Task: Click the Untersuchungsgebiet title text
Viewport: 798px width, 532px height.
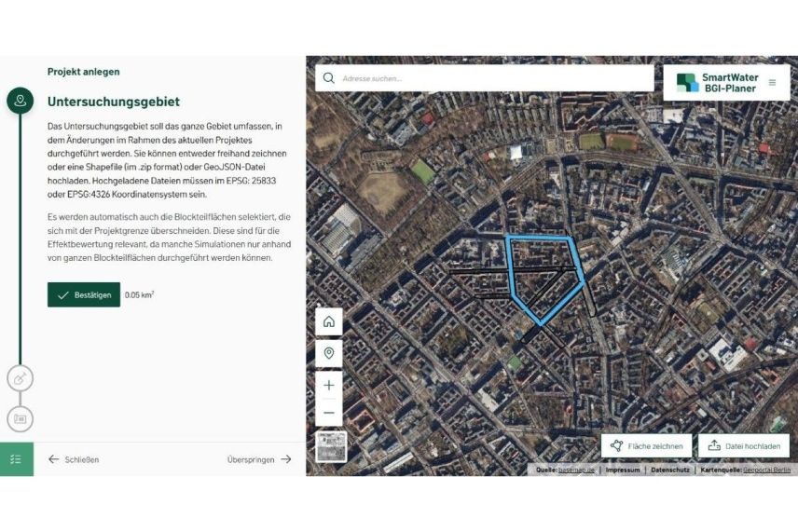Action: 114,102
